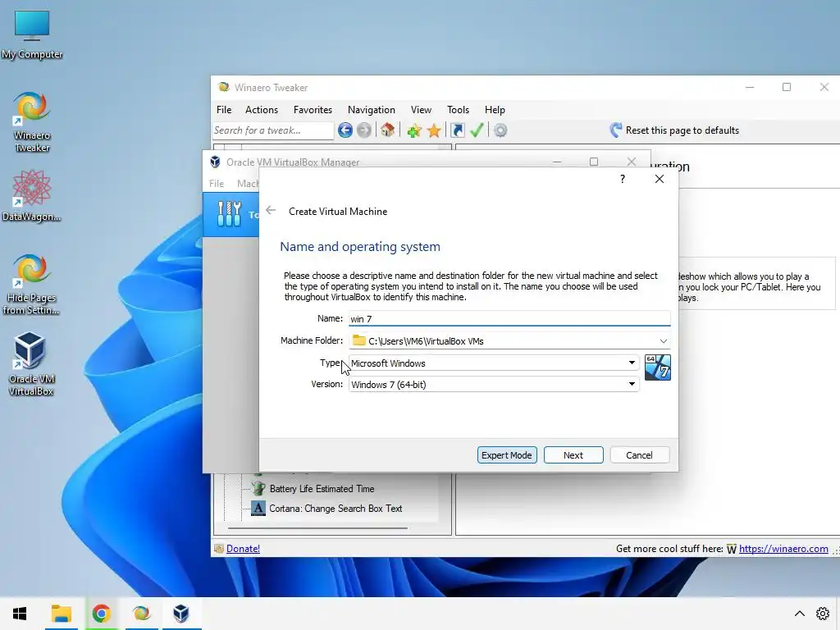Open My Computer desktop icon
This screenshot has width=840, height=630.
pos(32,34)
